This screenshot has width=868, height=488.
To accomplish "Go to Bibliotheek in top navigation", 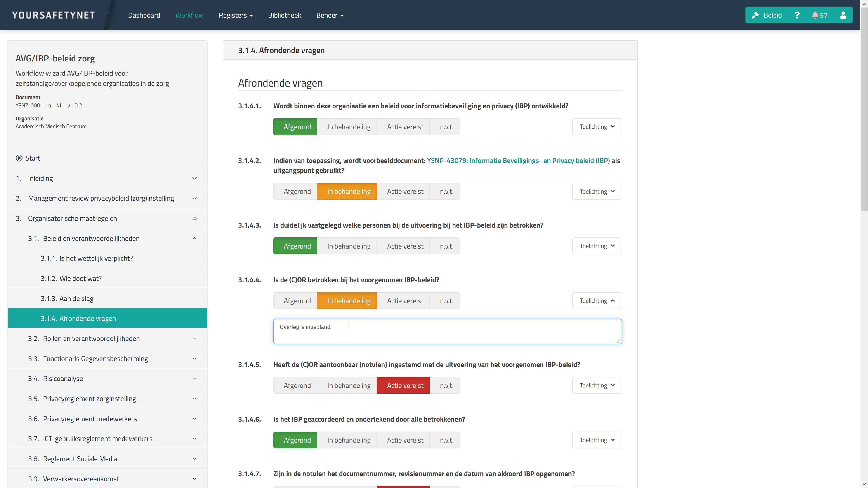I will click(x=284, y=15).
